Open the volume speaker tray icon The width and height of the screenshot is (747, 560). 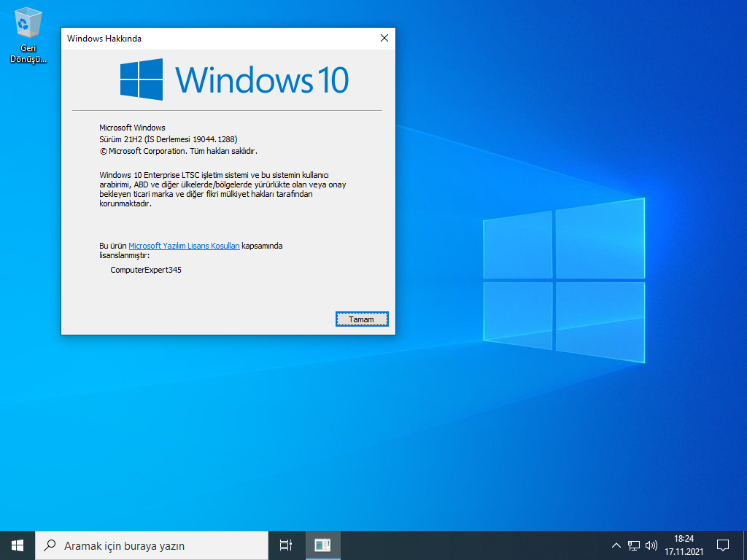(x=651, y=545)
